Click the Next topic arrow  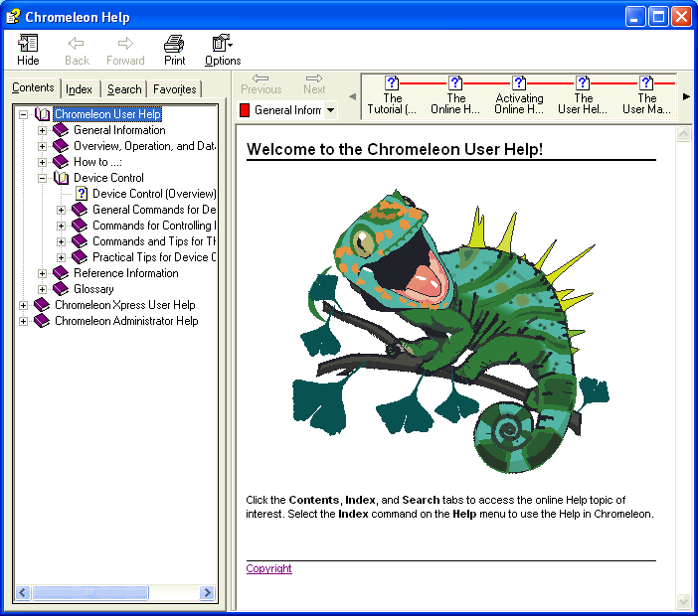pos(314,78)
